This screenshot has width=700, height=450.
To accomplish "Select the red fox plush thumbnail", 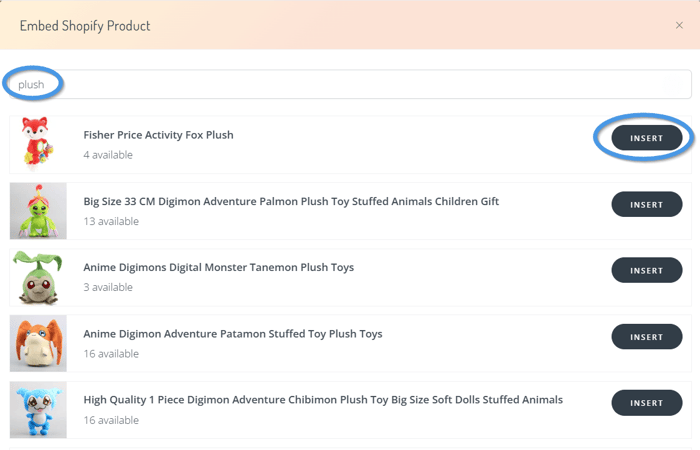I will 38,144.
